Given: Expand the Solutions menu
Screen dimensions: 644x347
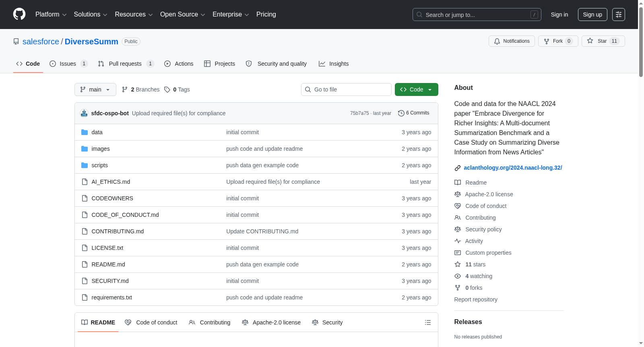Looking at the screenshot, I should point(91,15).
